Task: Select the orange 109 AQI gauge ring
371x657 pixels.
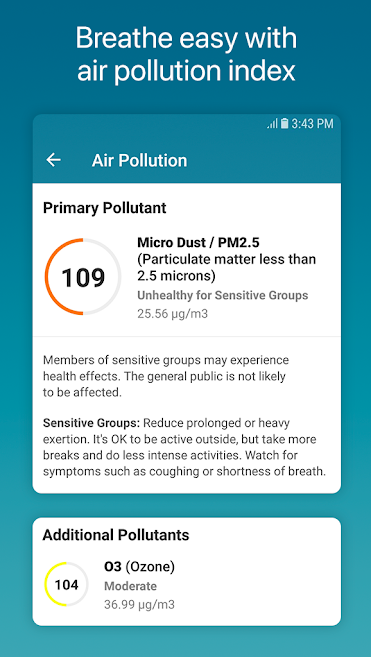Action: (83, 277)
